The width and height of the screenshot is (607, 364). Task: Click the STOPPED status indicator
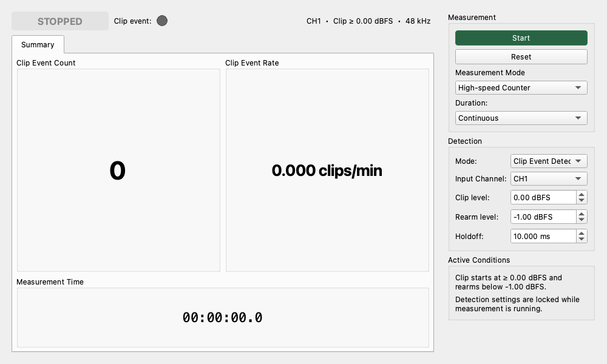(60, 21)
